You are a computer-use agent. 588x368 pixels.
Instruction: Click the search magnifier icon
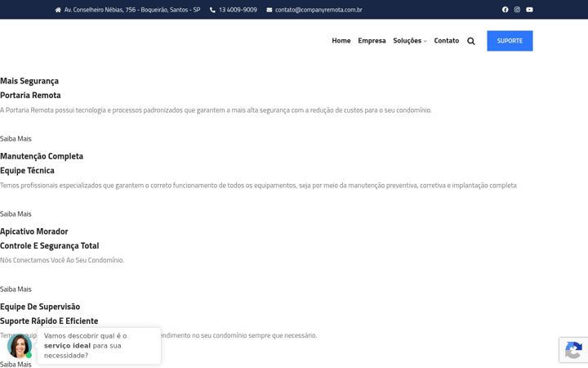pos(471,41)
